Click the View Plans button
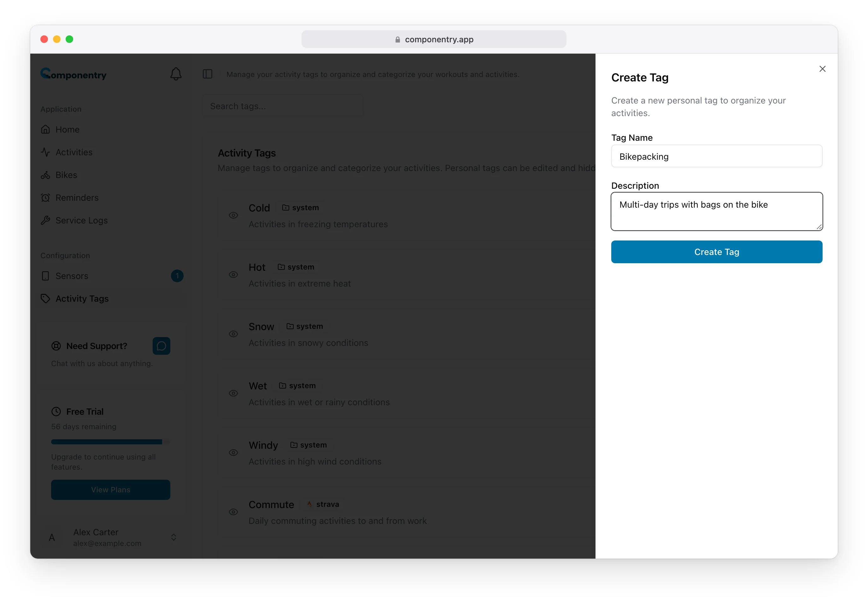Viewport: 868px width, 599px height. (111, 489)
